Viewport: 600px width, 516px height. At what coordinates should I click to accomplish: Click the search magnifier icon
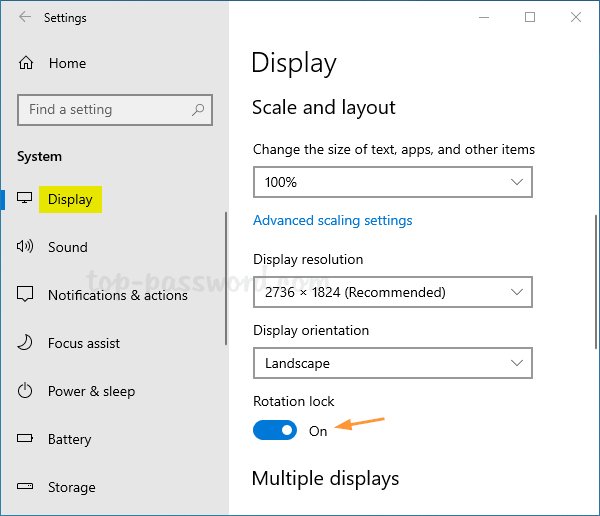tap(199, 110)
